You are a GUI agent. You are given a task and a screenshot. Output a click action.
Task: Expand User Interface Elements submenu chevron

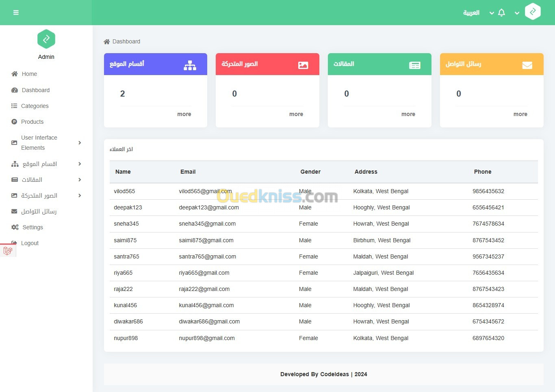coord(80,143)
